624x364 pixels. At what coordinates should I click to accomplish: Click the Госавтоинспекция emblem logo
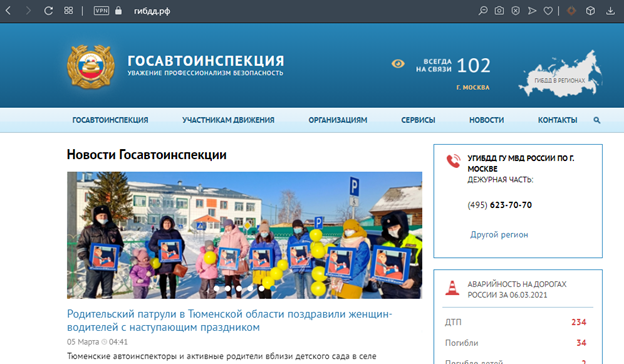click(91, 66)
